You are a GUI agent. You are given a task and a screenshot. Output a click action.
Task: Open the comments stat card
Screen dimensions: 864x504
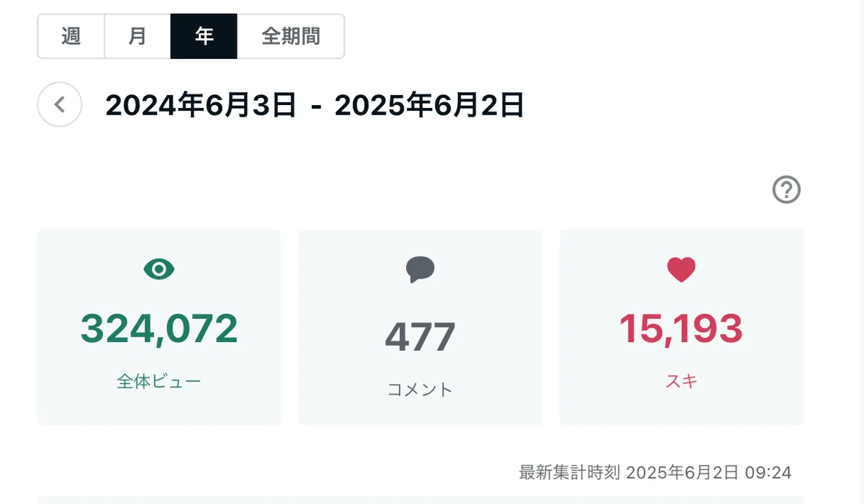420,327
